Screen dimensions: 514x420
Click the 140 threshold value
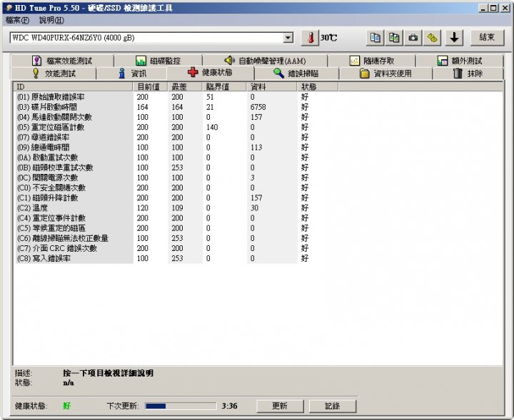point(212,127)
